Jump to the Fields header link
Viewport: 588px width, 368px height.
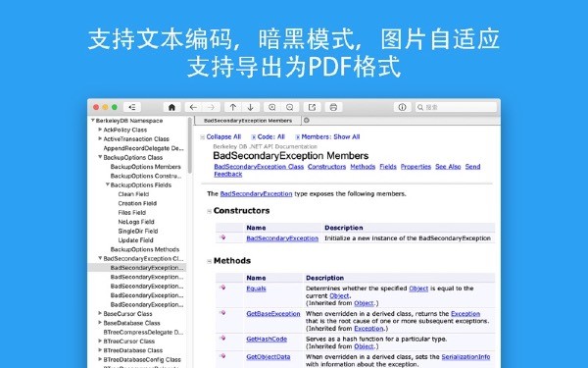[388, 167]
